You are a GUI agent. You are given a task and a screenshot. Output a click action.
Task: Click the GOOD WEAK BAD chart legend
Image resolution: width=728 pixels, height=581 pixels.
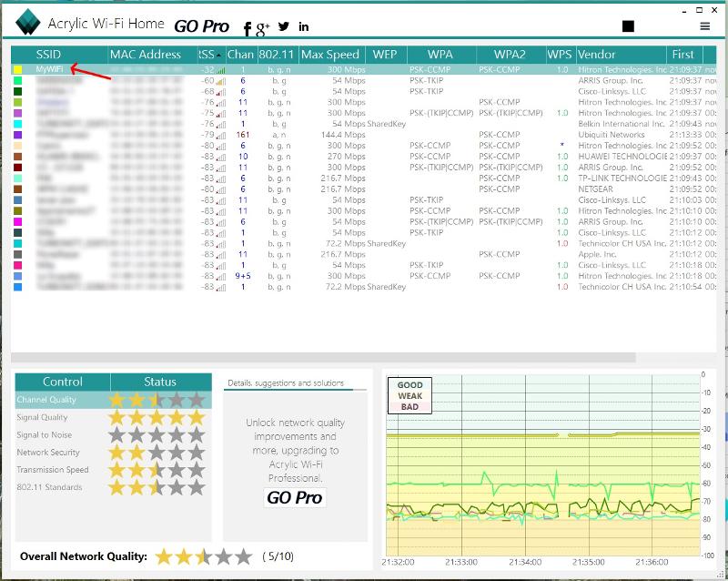(409, 395)
